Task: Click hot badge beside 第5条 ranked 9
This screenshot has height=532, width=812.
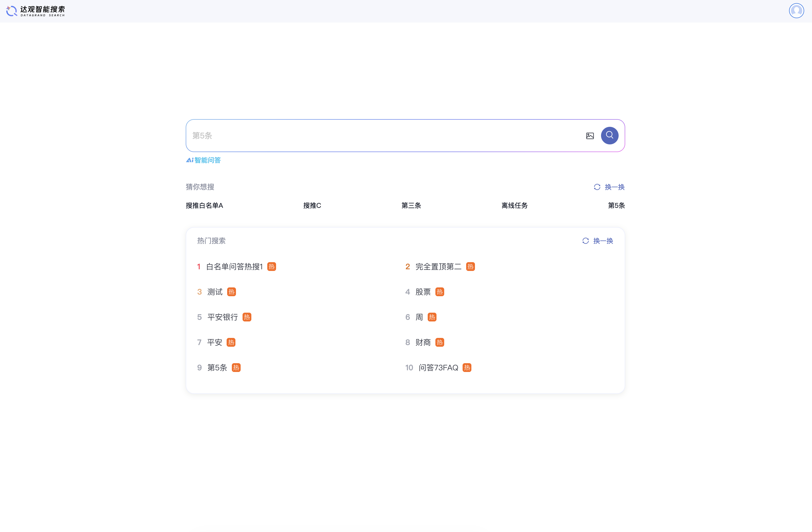Action: (236, 368)
